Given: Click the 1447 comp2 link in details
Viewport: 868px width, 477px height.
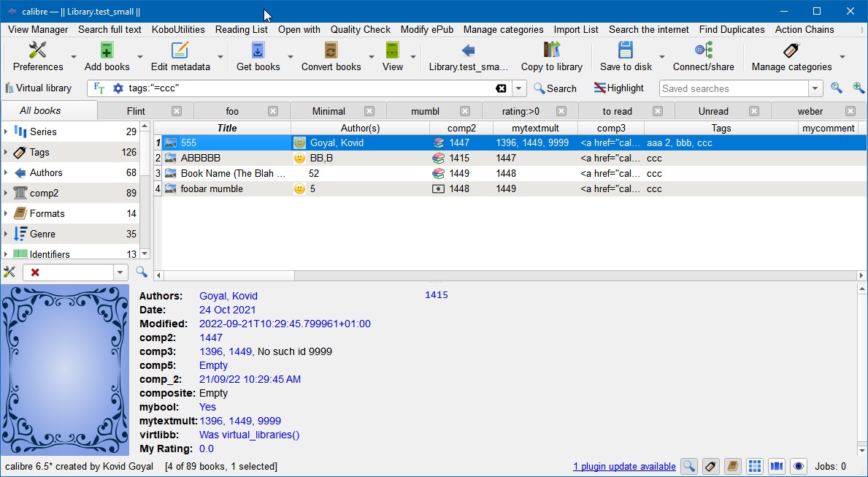Looking at the screenshot, I should point(211,337).
